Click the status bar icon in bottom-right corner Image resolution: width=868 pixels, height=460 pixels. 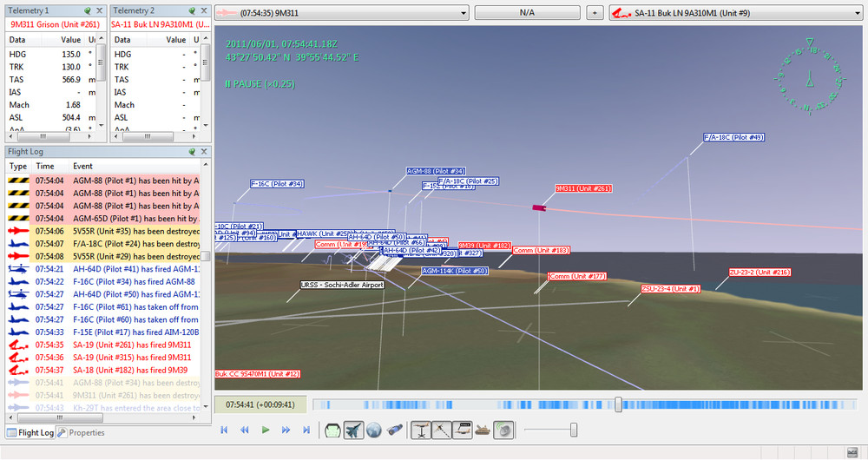click(x=852, y=452)
